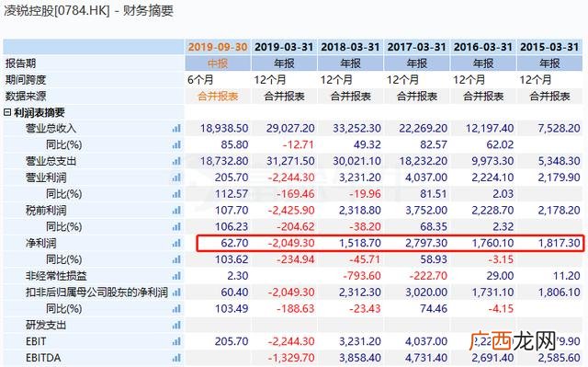588x367 pixels.
Task: Select revenue value 29,027.20
Action: pos(290,129)
